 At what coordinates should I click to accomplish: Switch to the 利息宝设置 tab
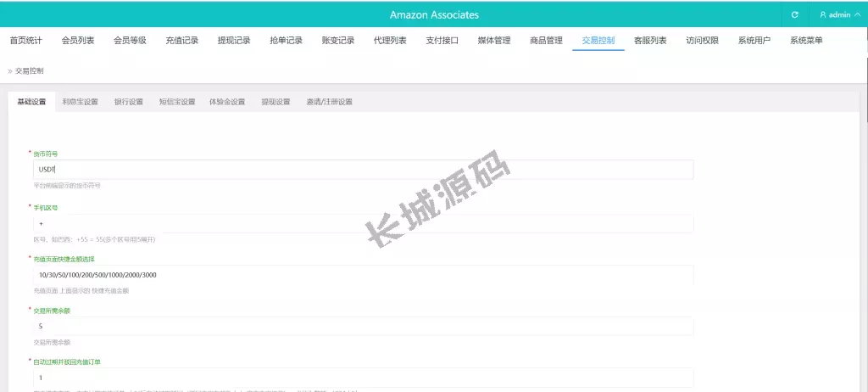pyautogui.click(x=81, y=102)
